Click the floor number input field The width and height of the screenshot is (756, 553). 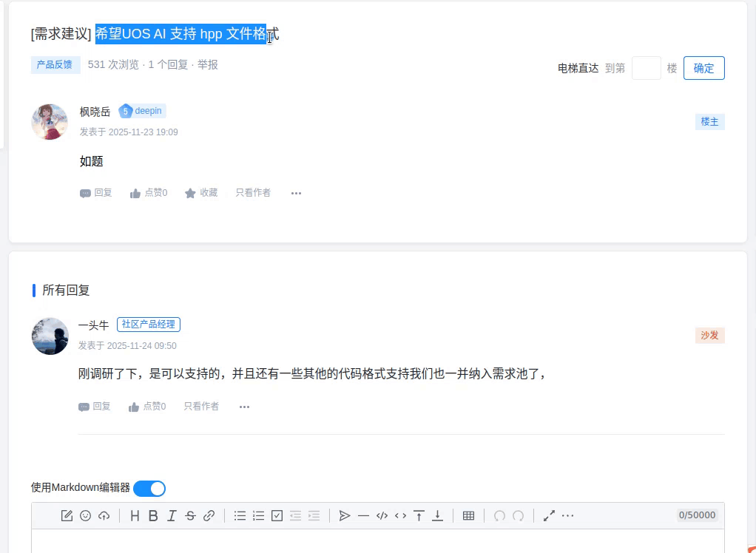pos(646,68)
